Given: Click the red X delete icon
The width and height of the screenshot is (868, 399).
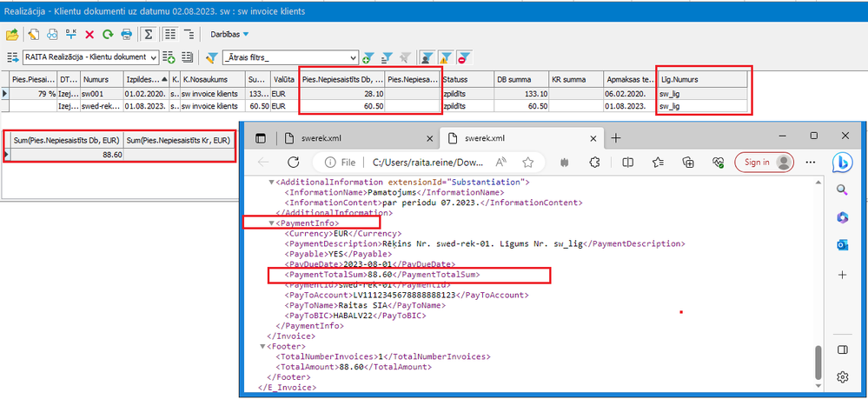Looking at the screenshot, I should pyautogui.click(x=89, y=35).
